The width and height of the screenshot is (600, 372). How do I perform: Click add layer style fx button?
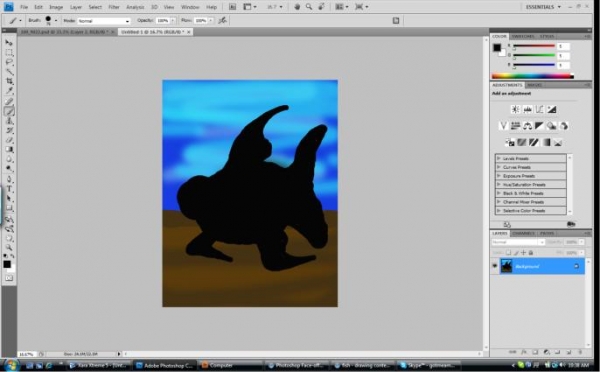[524, 352]
